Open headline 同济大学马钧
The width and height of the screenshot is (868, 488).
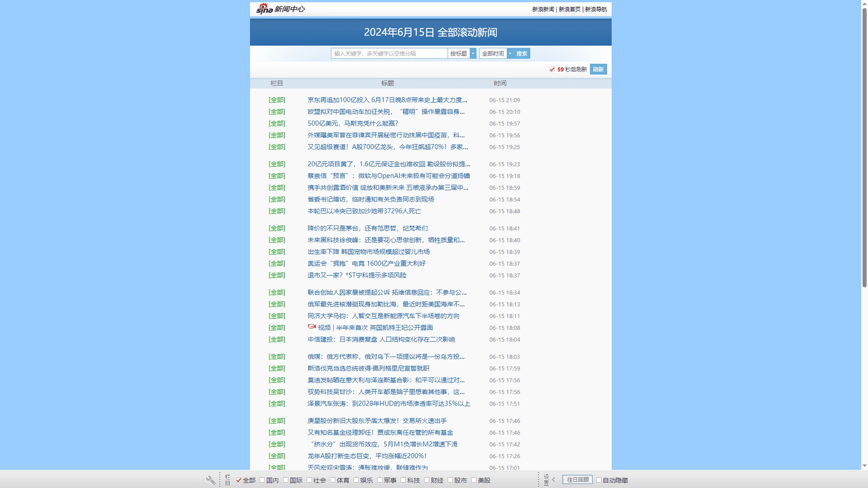pyautogui.click(x=383, y=316)
